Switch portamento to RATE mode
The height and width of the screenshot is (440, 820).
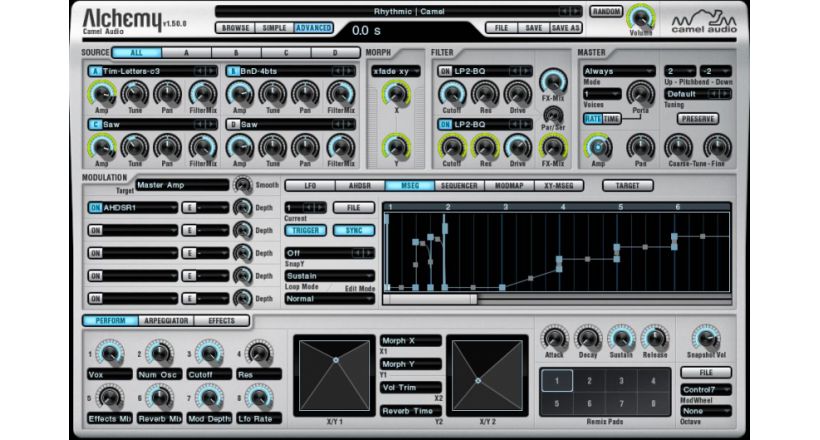[593, 119]
